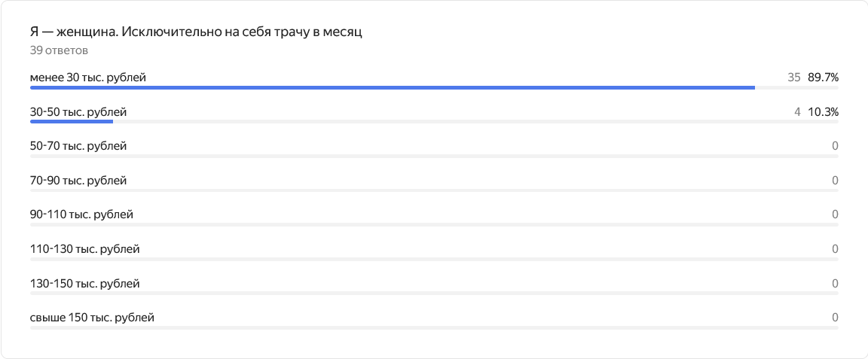
Task: Select the 70-90 тыс. рублей option label
Action: coord(78,181)
